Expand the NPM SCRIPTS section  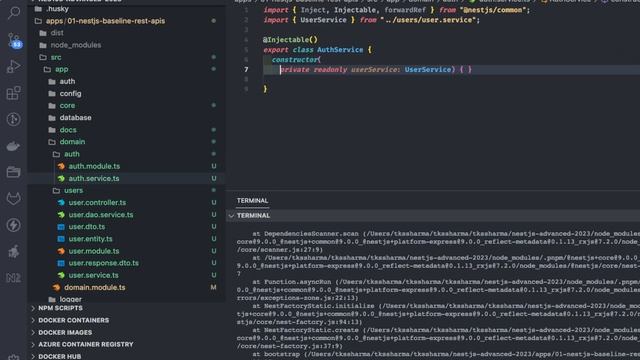[x=60, y=308]
